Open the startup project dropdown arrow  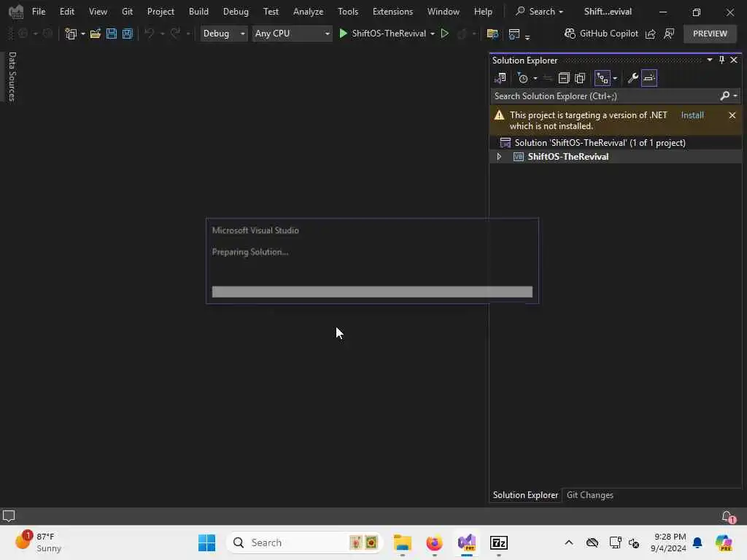tap(433, 34)
